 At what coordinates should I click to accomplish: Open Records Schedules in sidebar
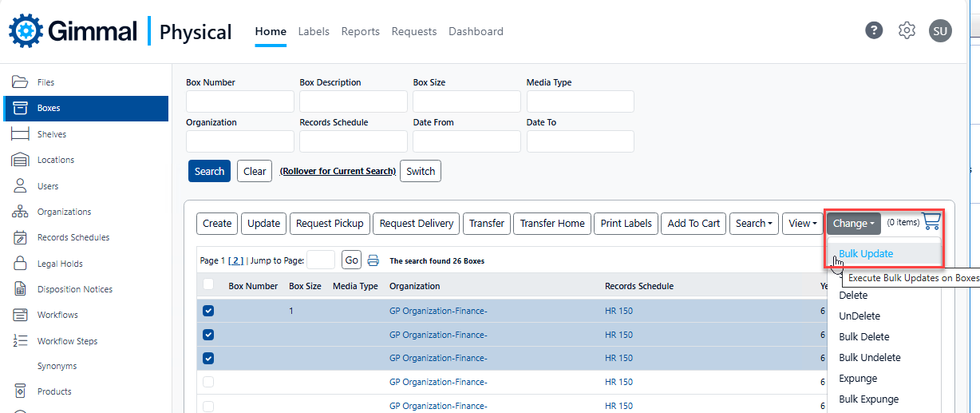coord(73,237)
